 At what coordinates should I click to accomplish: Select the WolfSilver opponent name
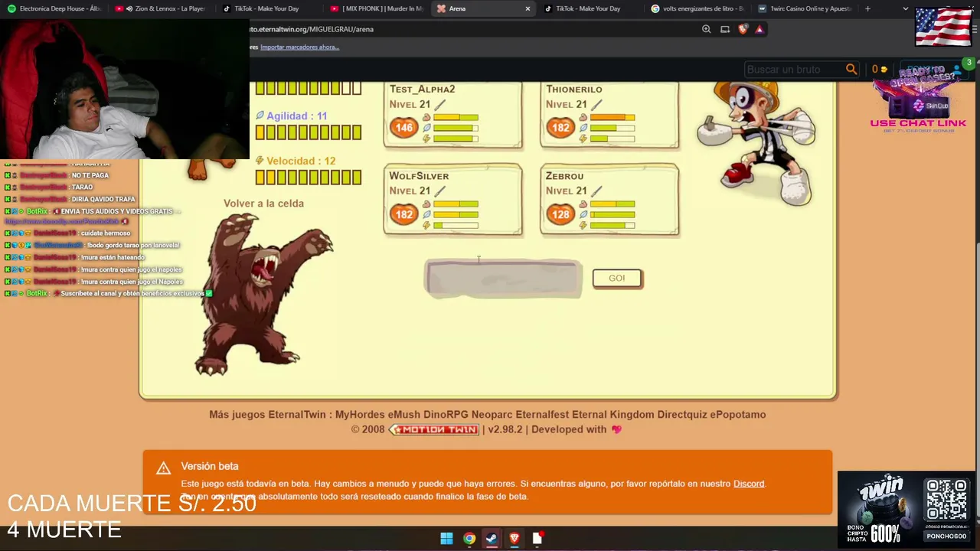[419, 176]
